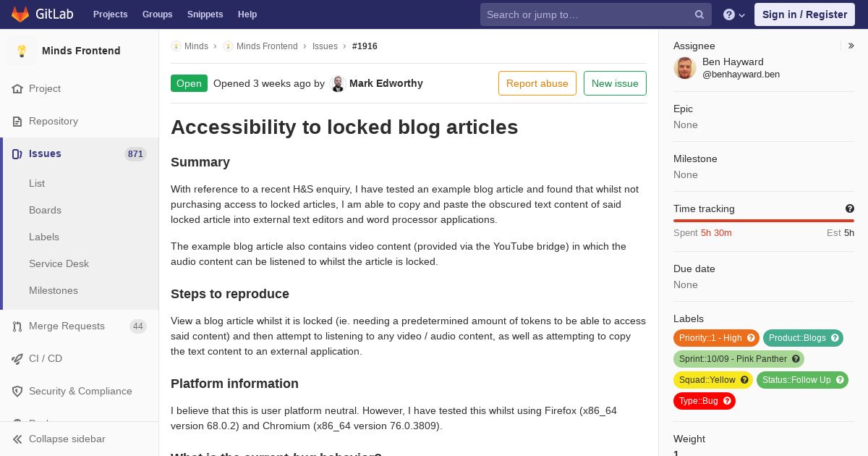The width and height of the screenshot is (868, 456).
Task: Open the Help top menu item
Action: click(x=247, y=14)
